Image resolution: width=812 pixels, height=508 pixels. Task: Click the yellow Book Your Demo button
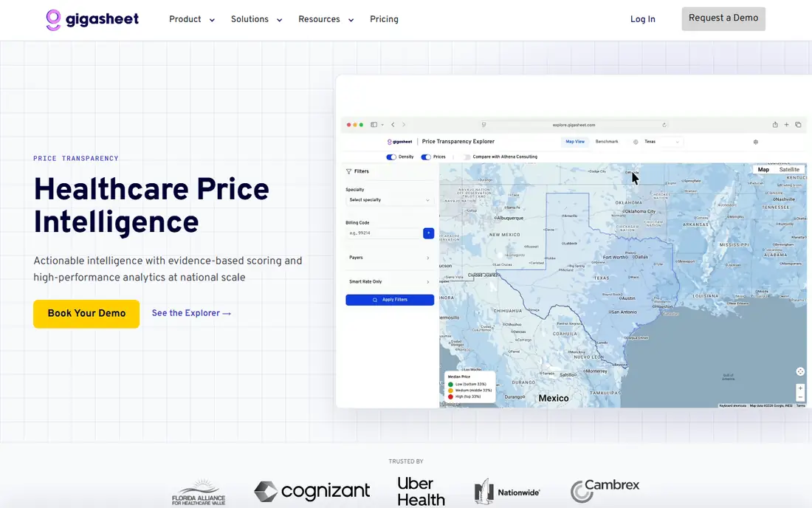[86, 314]
